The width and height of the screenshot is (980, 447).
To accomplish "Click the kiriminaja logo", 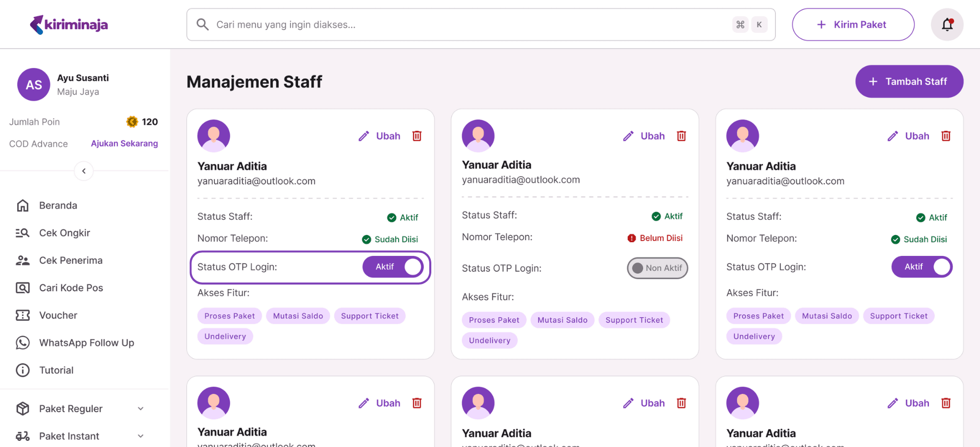I will click(x=69, y=25).
